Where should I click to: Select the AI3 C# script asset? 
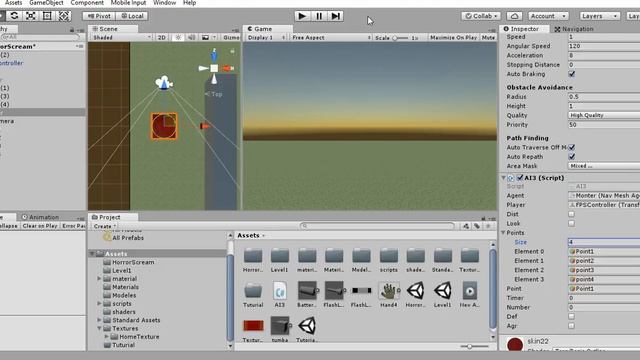280,291
